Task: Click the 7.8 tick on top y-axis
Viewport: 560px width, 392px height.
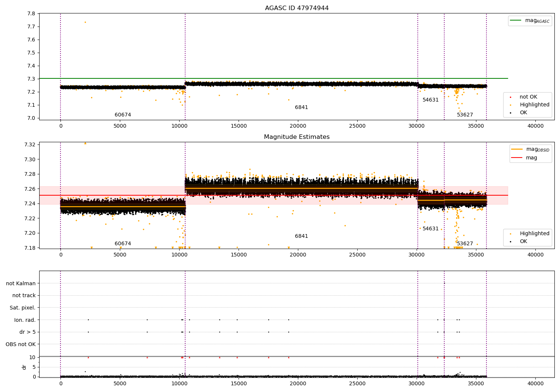Action: (31, 14)
